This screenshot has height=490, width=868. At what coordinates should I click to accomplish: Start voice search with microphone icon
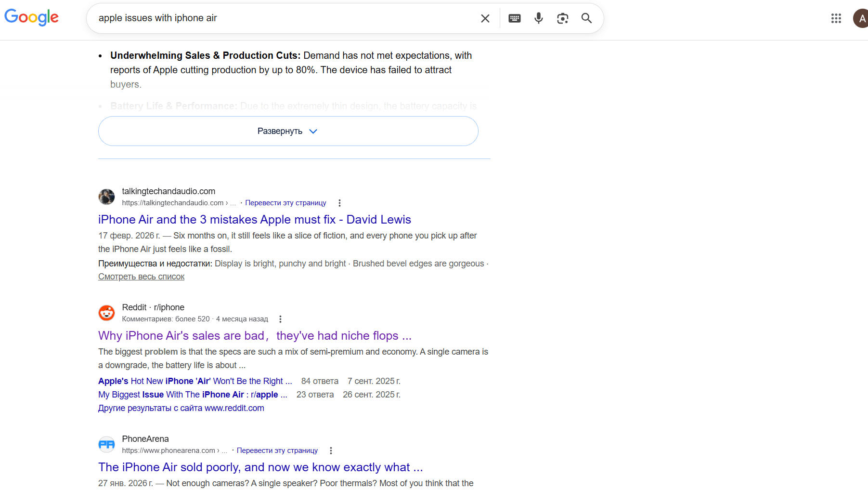click(x=538, y=18)
